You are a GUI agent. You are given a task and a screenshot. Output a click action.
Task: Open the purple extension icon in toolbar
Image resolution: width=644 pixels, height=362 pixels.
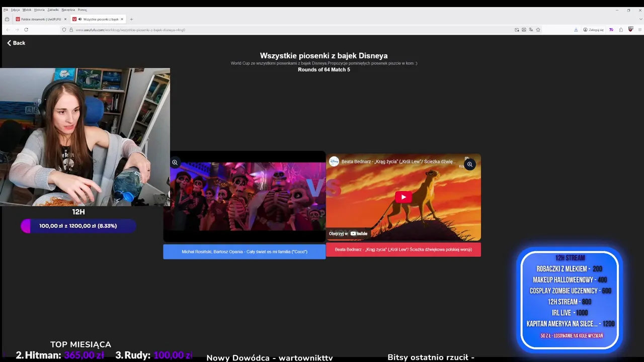tap(611, 30)
